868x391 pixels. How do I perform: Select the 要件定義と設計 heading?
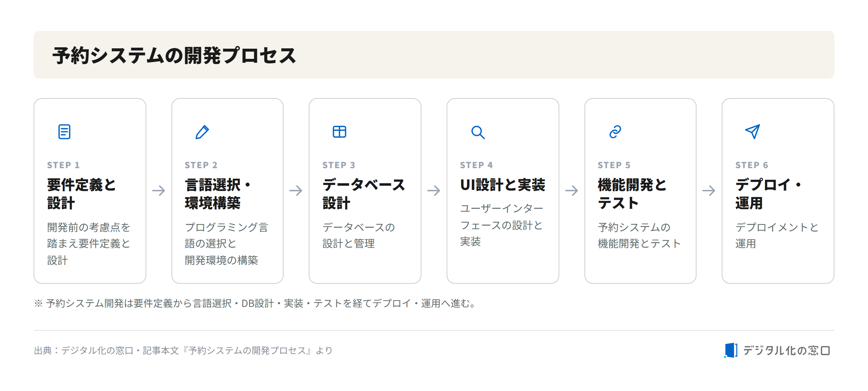pos(82,194)
